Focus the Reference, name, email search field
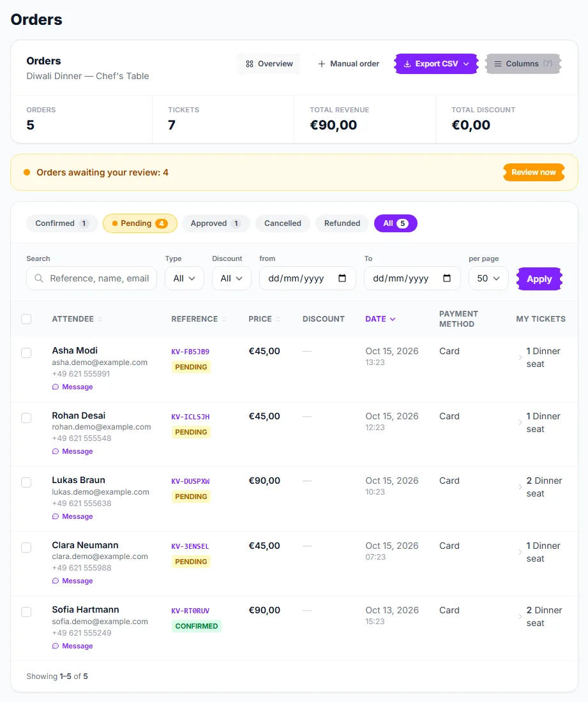The width and height of the screenshot is (588, 702). (x=91, y=278)
